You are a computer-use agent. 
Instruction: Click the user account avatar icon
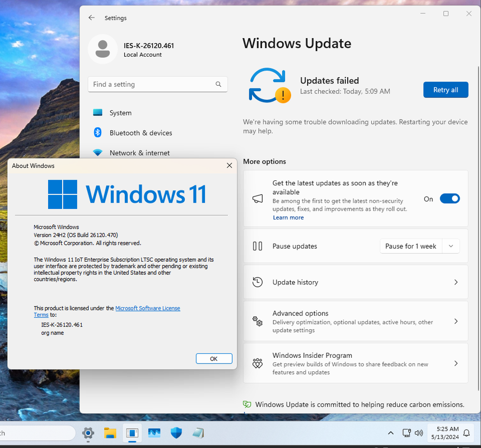[102, 49]
